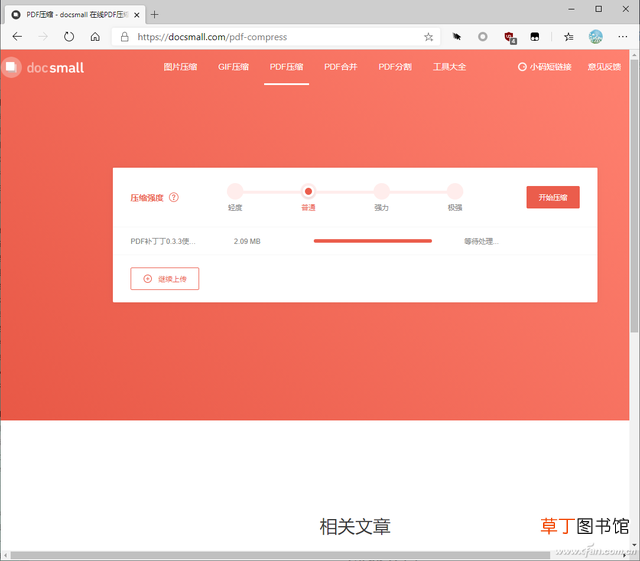Open the cursor-shaped browser extension

pyautogui.click(x=457, y=37)
